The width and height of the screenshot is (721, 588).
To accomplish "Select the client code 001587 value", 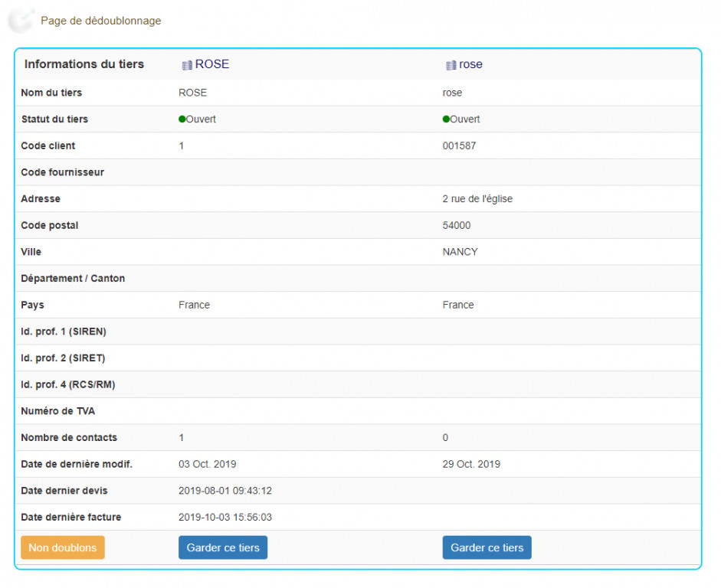I will (x=459, y=145).
